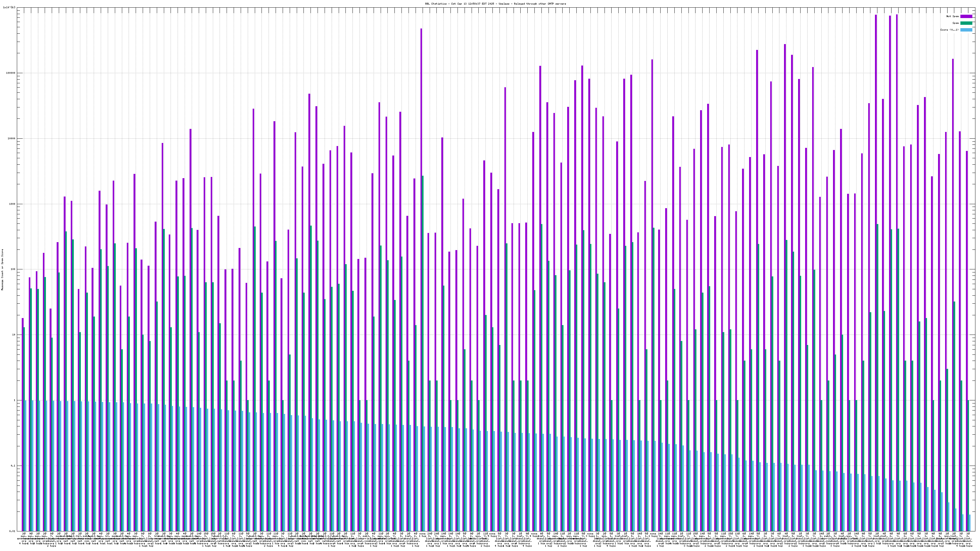The width and height of the screenshot is (980, 551).
Task: Click the 1000 y-axis tick label
Action: pos(13,204)
